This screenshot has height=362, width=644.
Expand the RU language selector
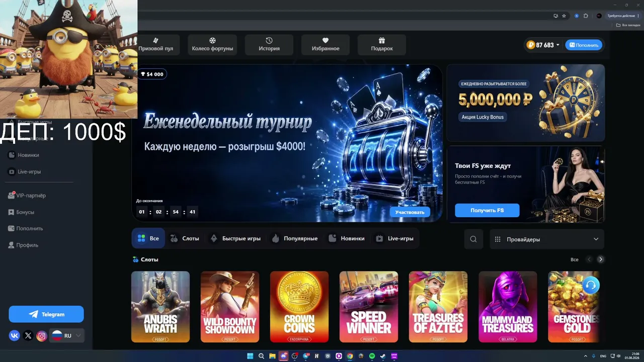point(67,335)
